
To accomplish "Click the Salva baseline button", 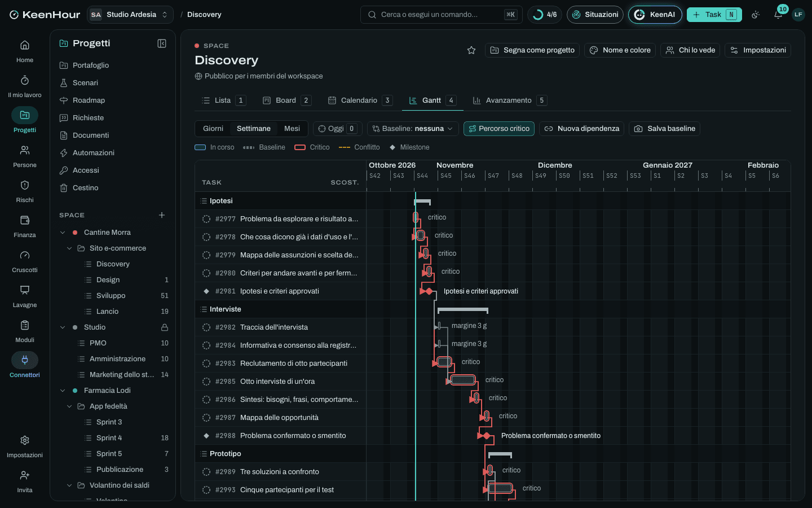I will (665, 129).
